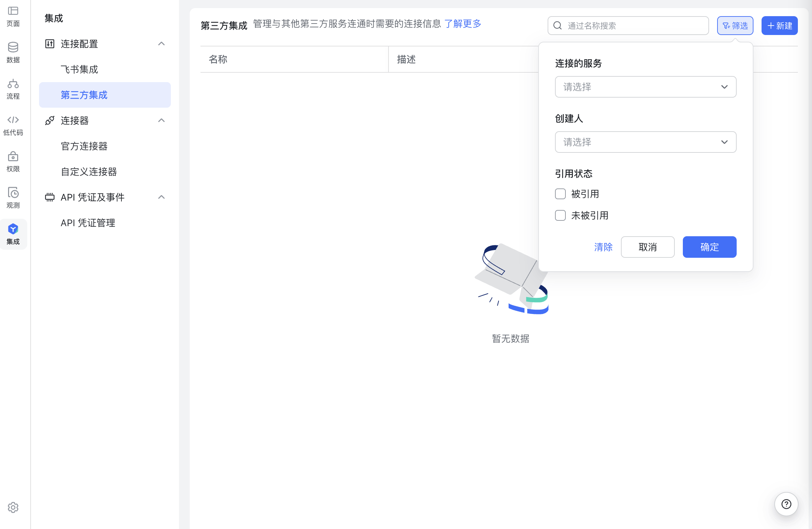Open the 数据 (Data) sidebar icon

[13, 52]
